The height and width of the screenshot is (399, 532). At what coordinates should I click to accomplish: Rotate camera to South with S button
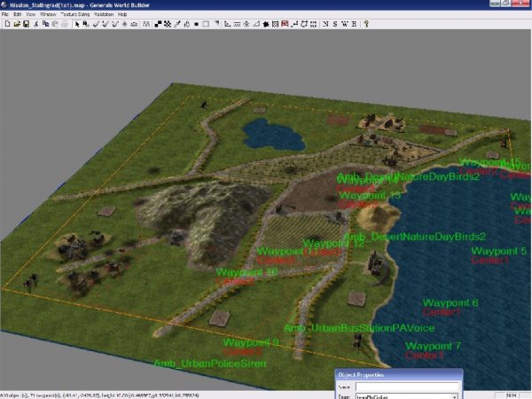click(334, 24)
